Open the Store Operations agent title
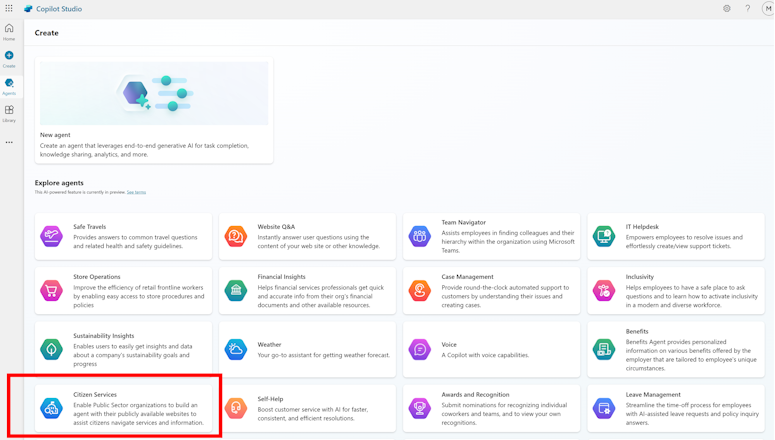The width and height of the screenshot is (775, 440). 97,276
